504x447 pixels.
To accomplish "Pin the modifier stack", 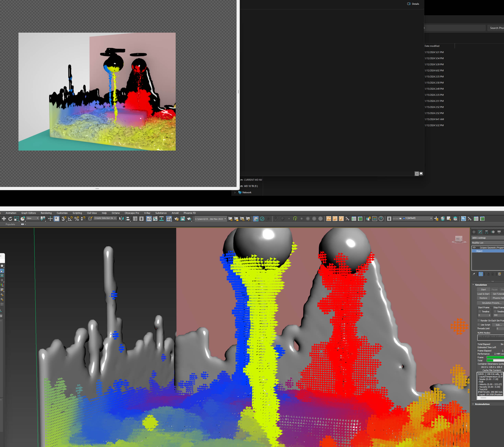I will [x=473, y=274].
